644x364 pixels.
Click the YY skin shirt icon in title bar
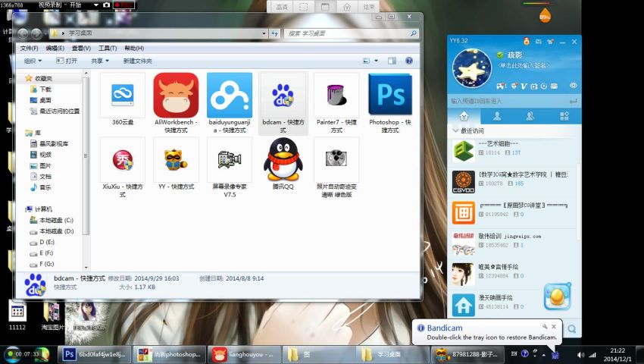click(550, 42)
